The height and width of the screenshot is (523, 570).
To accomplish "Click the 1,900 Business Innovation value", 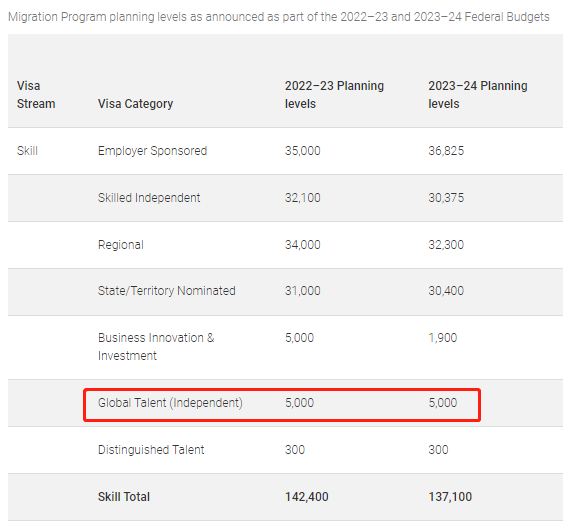I will pos(442,338).
